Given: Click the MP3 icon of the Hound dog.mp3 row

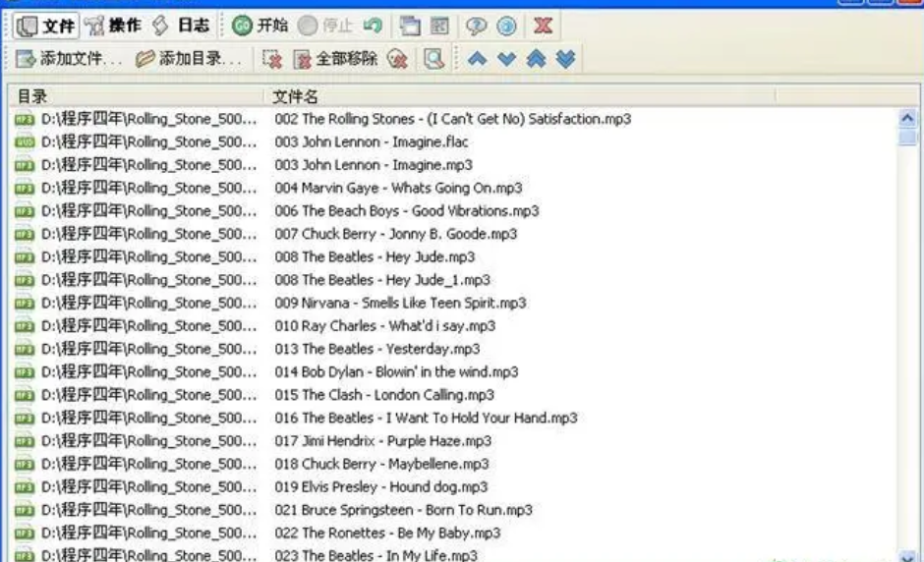Looking at the screenshot, I should tap(25, 487).
